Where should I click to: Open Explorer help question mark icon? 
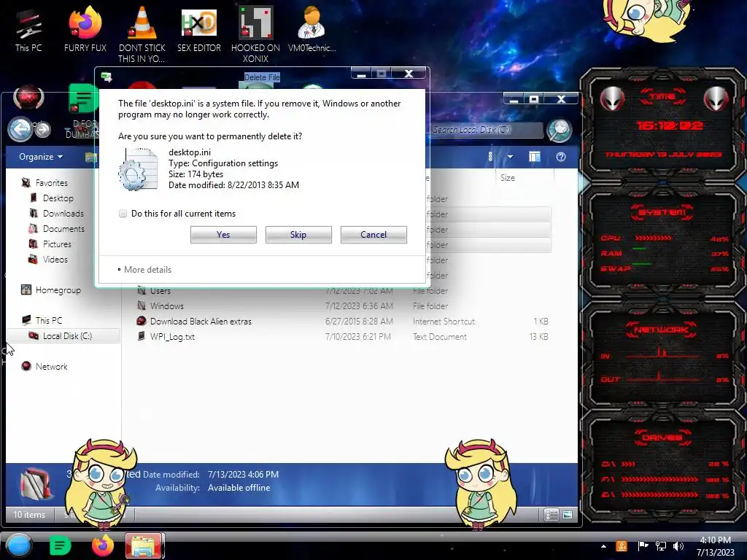(561, 157)
